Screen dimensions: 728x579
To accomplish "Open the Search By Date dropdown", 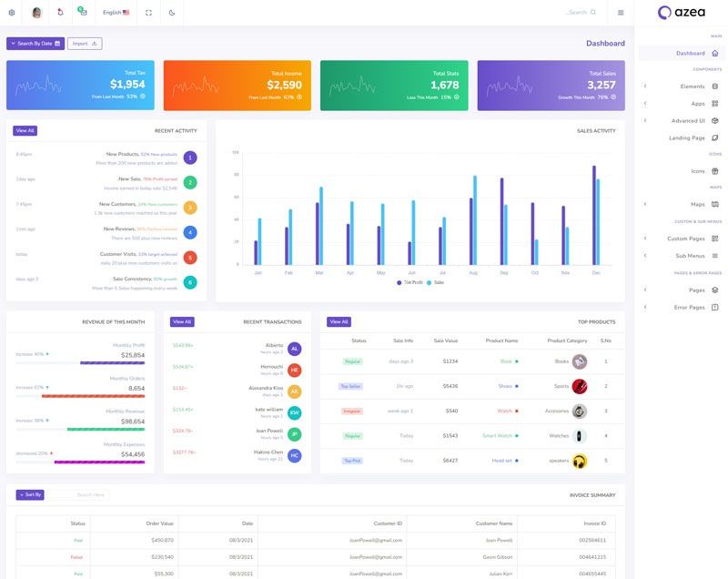I will (x=35, y=43).
